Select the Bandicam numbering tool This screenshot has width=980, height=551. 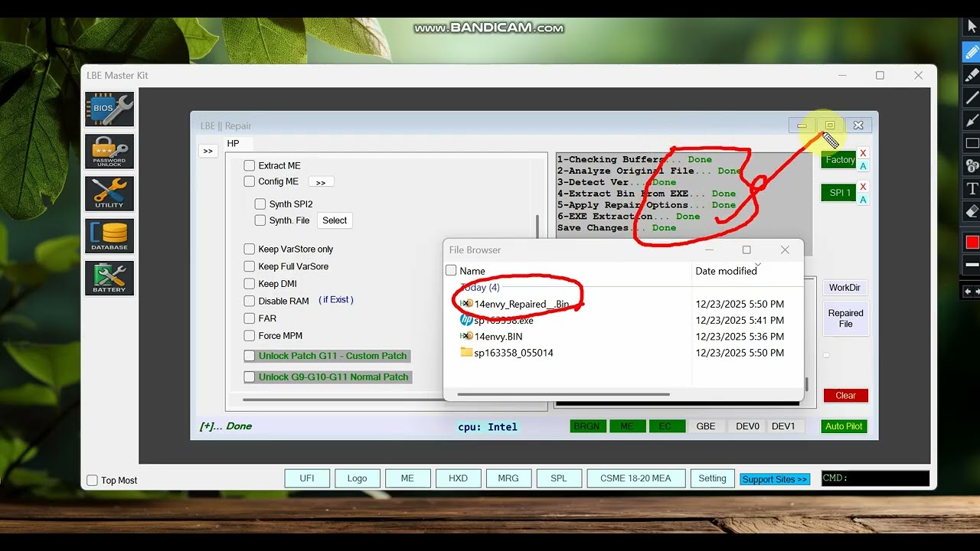972,166
